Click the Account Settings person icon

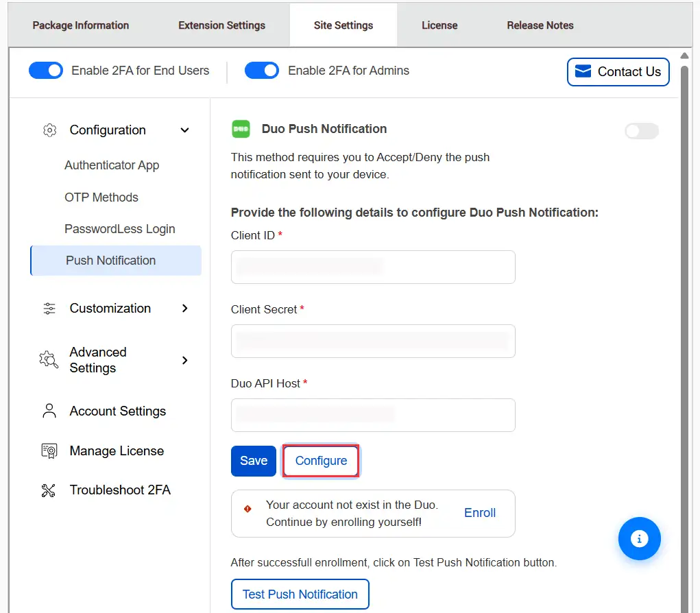click(x=48, y=410)
